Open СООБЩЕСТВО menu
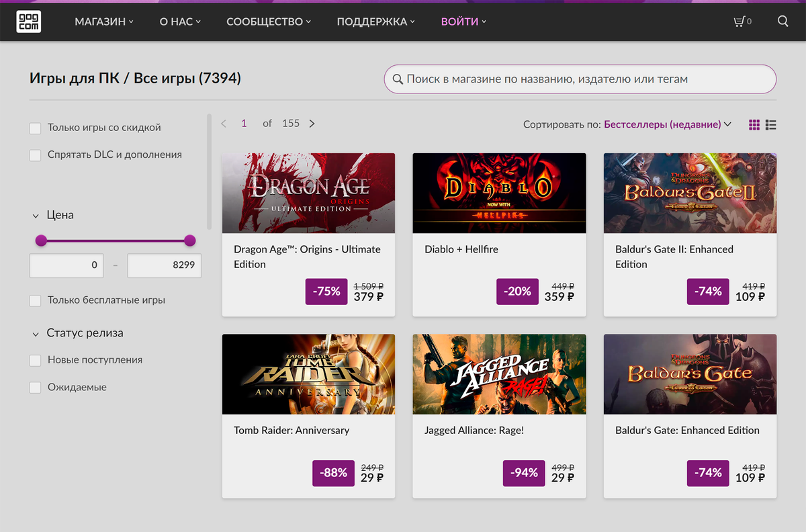 tap(269, 21)
